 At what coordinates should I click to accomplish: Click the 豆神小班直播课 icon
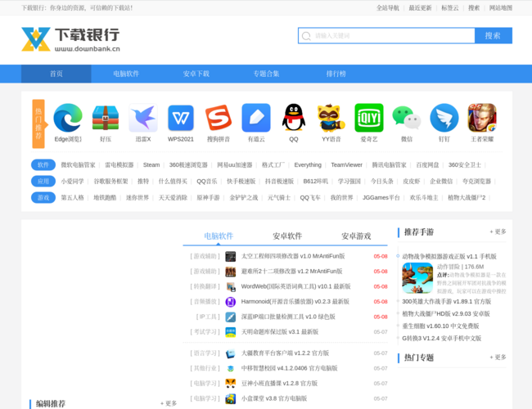coord(230,383)
